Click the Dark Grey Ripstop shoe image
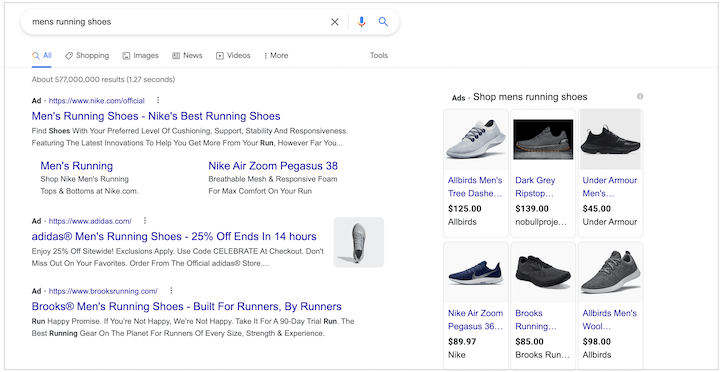 pyautogui.click(x=543, y=140)
